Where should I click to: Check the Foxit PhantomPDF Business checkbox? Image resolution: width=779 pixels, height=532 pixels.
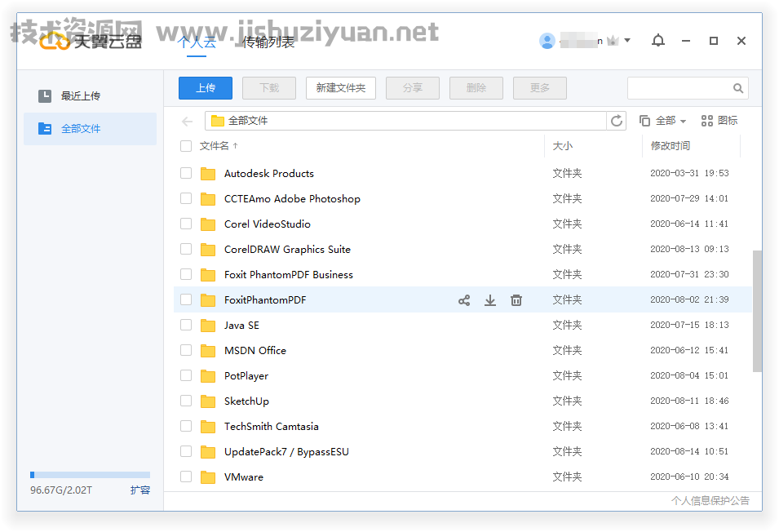(x=186, y=274)
